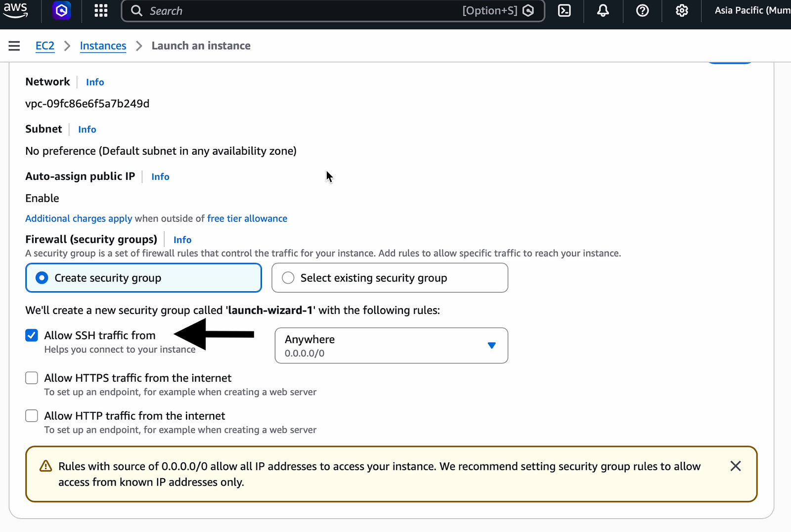Click the warning triangle icon in alert

[x=45, y=466]
